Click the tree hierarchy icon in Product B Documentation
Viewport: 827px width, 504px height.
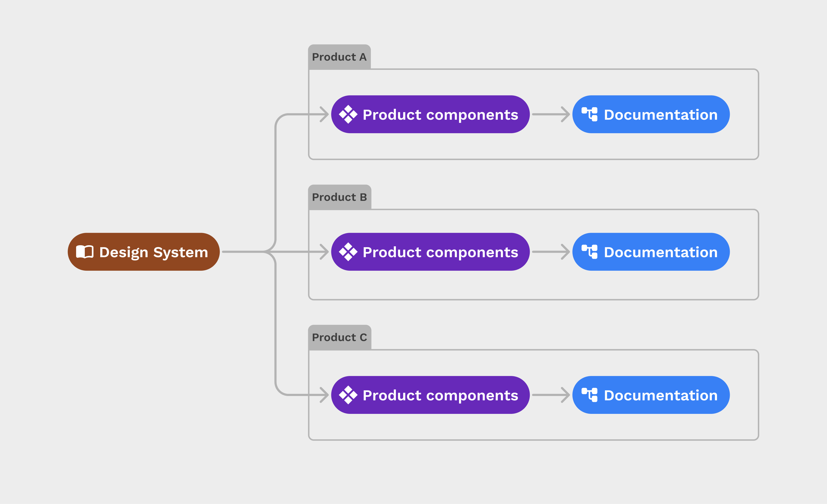[589, 252]
